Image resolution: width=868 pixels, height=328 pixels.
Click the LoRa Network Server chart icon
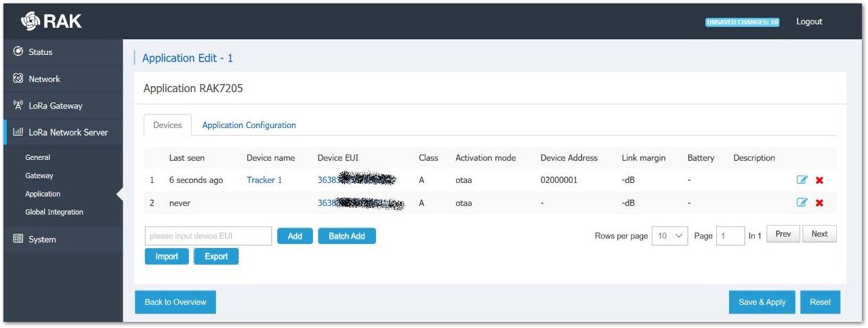coord(18,132)
